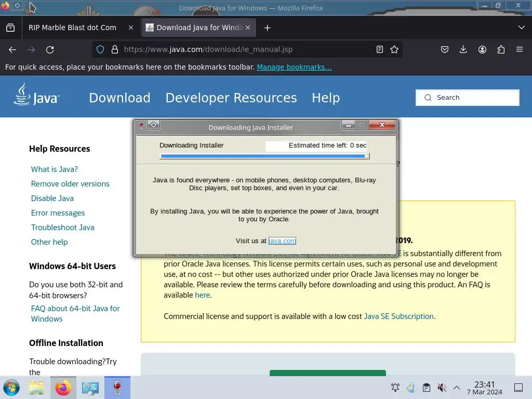
Task: Open the Other help link
Action: [x=49, y=242]
